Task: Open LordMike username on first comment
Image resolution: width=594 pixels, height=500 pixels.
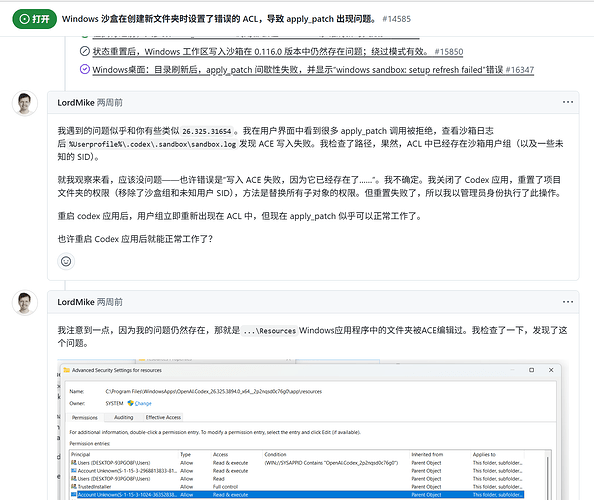Action: coord(76,103)
